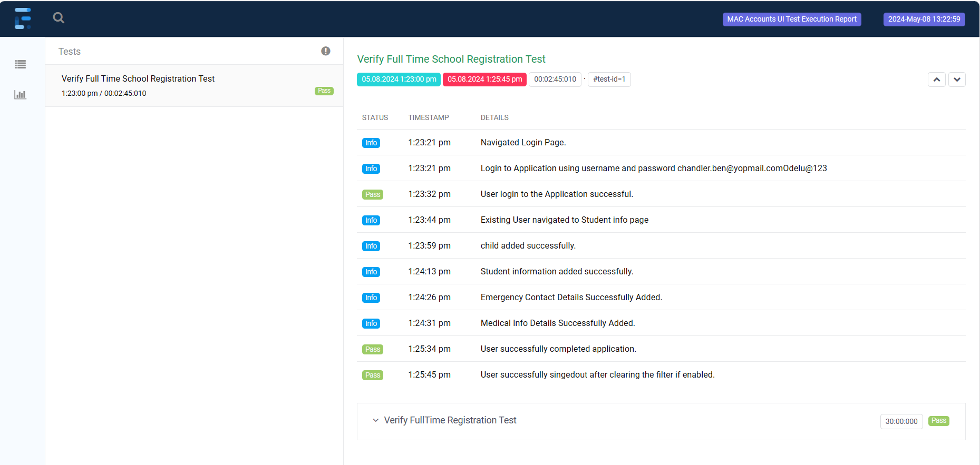This screenshot has width=980, height=465.
Task: Click Info badge for Medical Info row
Action: pos(371,323)
